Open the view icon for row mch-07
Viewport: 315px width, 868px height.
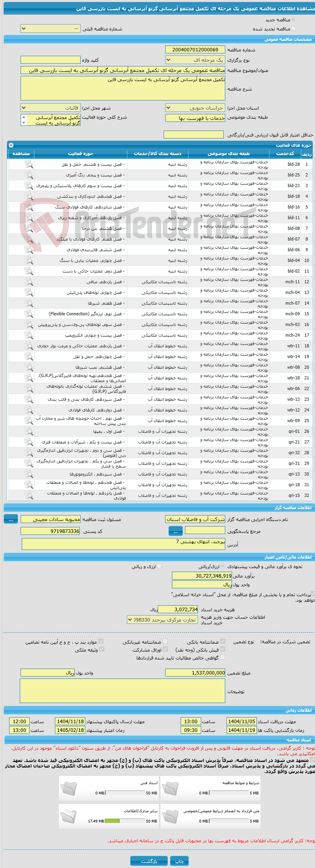pyautogui.click(x=28, y=303)
